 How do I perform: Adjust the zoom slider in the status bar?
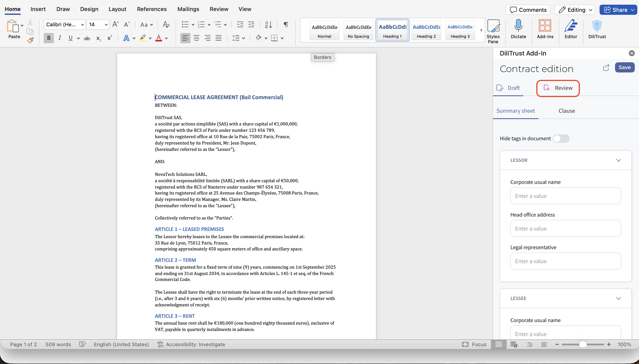583,345
